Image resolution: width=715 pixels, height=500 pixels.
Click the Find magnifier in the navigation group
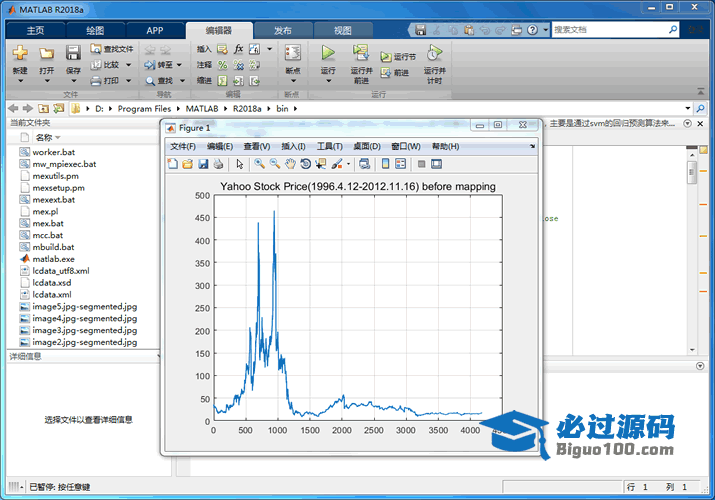click(150, 81)
